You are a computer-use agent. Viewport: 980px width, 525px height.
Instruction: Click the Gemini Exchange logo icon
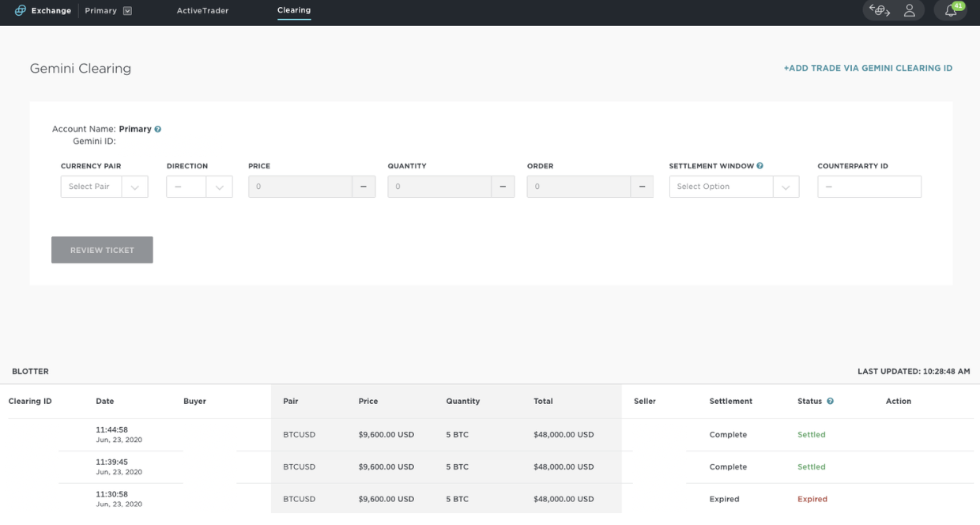click(x=21, y=10)
